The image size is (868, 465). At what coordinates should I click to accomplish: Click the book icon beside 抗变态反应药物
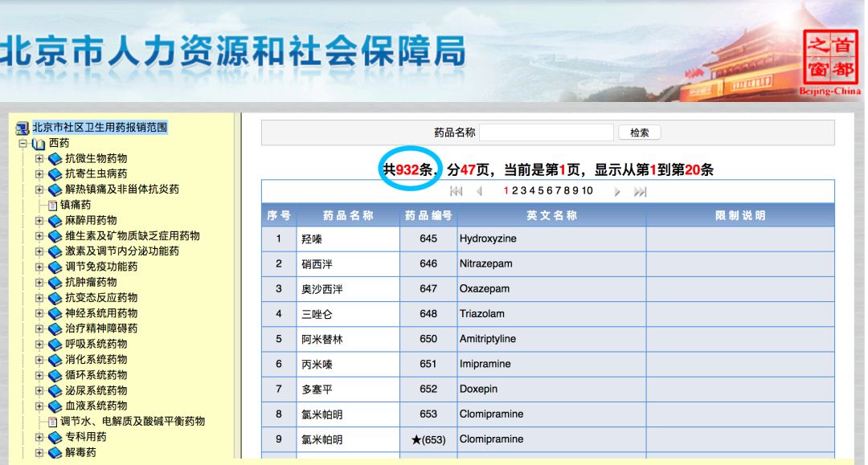[x=55, y=299]
